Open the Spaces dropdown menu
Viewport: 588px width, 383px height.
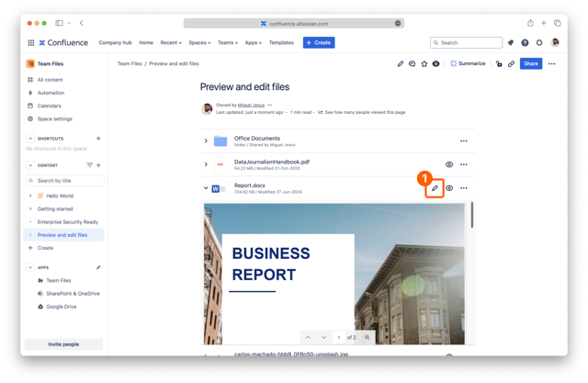coord(199,42)
